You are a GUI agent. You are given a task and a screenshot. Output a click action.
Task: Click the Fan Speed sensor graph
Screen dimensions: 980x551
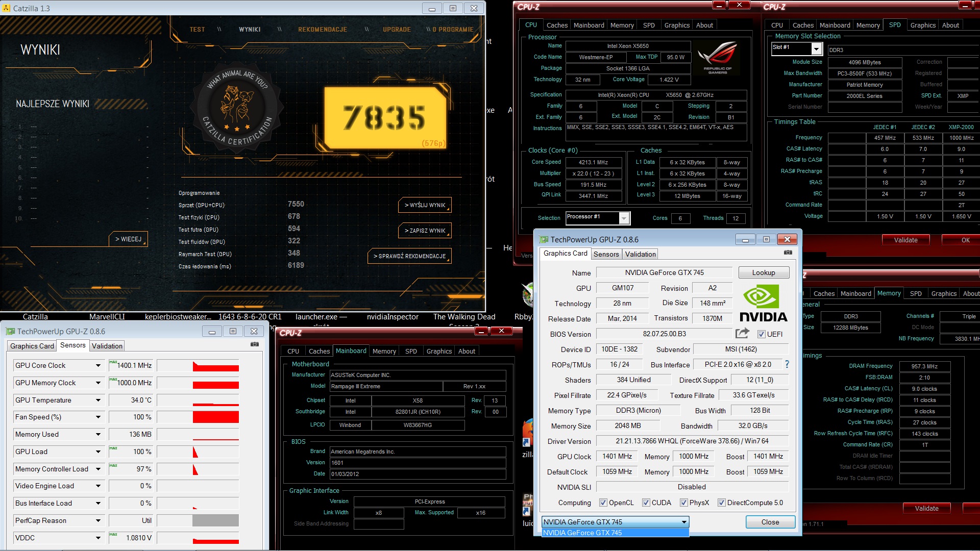pyautogui.click(x=198, y=417)
